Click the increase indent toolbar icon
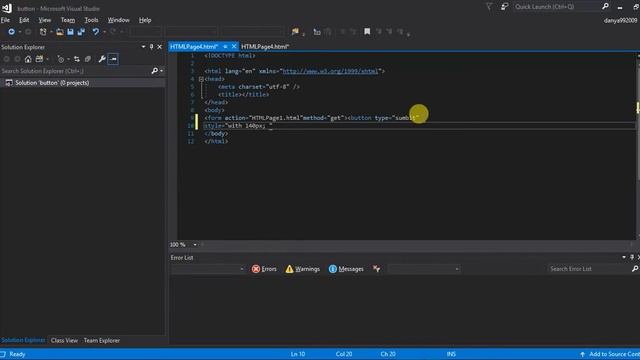This screenshot has width=640, height=360. pyautogui.click(x=317, y=32)
